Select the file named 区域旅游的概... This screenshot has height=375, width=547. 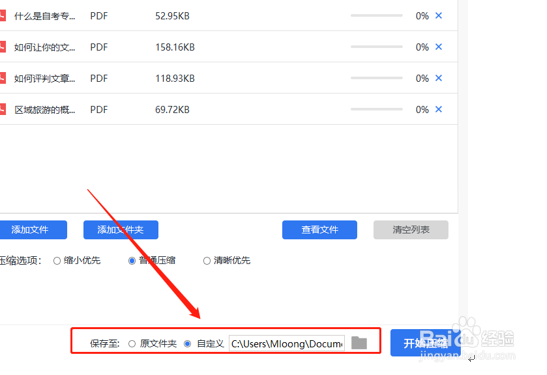tap(44, 110)
